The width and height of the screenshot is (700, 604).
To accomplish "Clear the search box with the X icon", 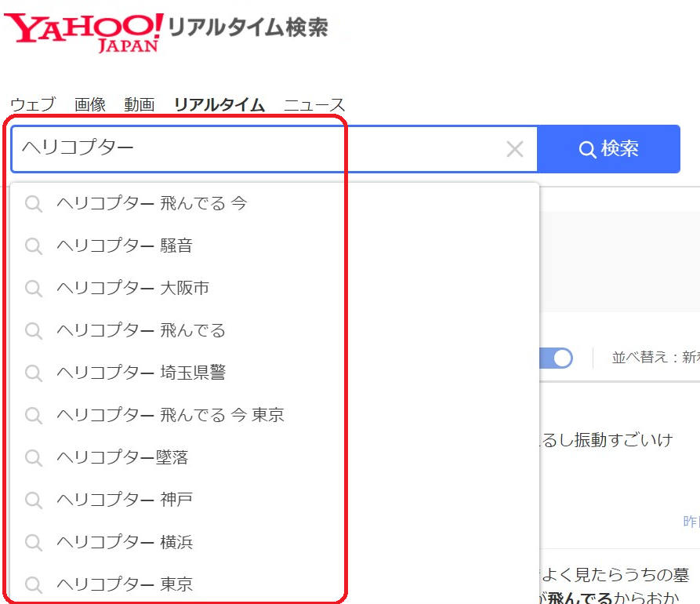I will (515, 149).
